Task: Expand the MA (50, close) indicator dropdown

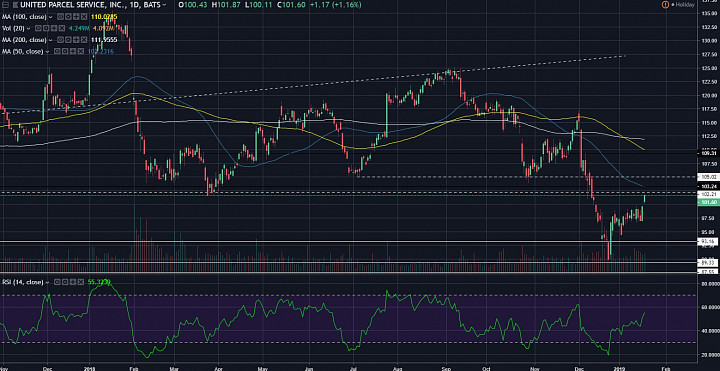Action: pyautogui.click(x=47, y=51)
